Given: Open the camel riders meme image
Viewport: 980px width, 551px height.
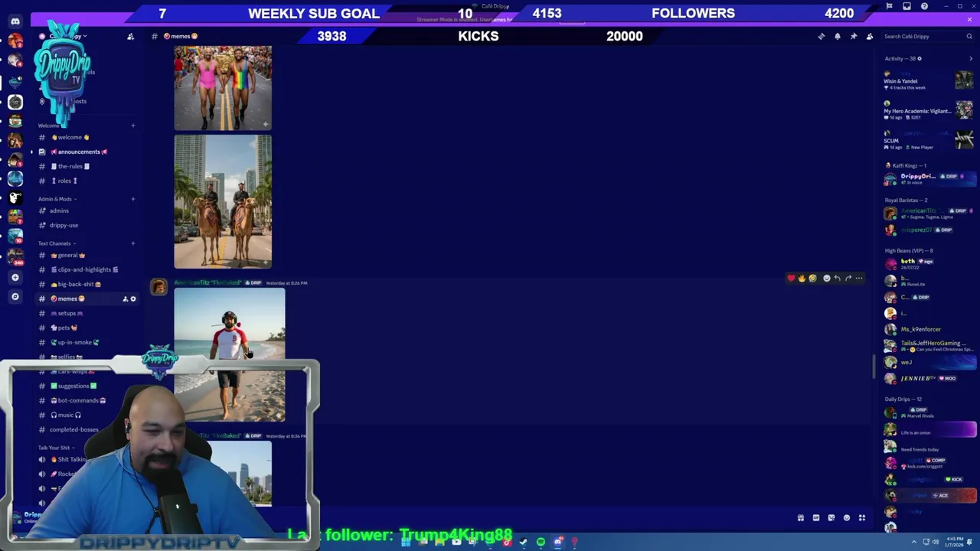Looking at the screenshot, I should (x=223, y=202).
